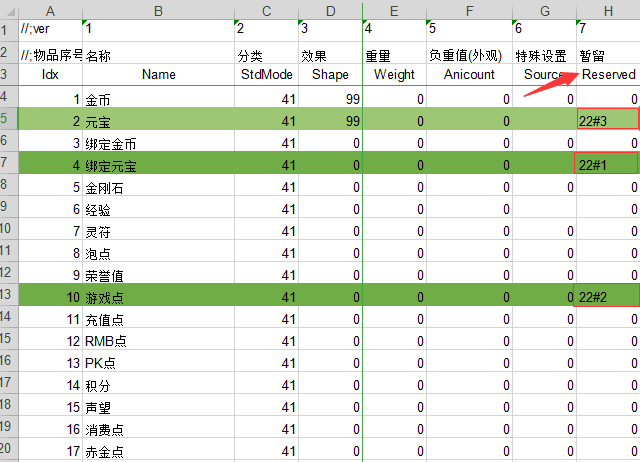Select the row 13 header
Screen dimensions: 640x462
[x=8, y=296]
